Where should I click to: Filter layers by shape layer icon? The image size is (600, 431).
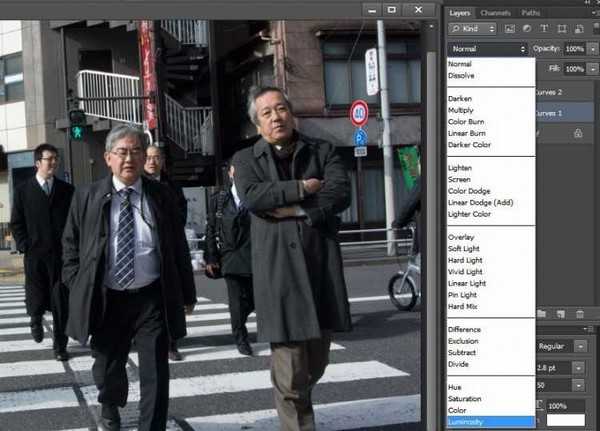pos(562,29)
